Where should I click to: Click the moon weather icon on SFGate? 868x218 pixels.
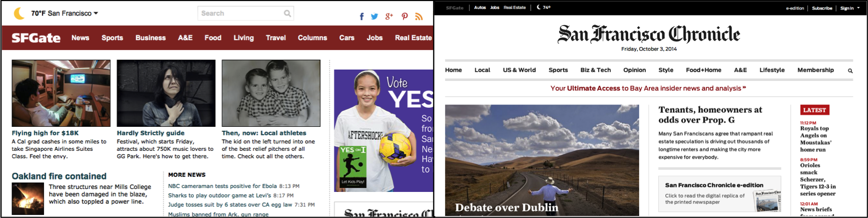pyautogui.click(x=19, y=14)
